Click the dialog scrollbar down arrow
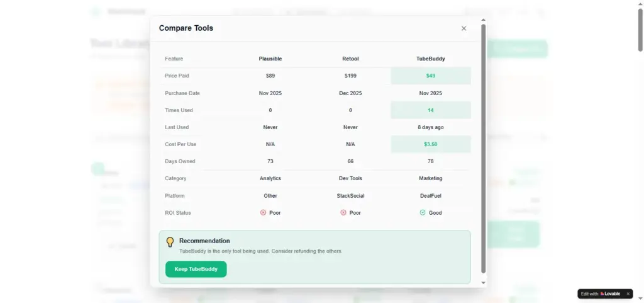 [x=484, y=283]
